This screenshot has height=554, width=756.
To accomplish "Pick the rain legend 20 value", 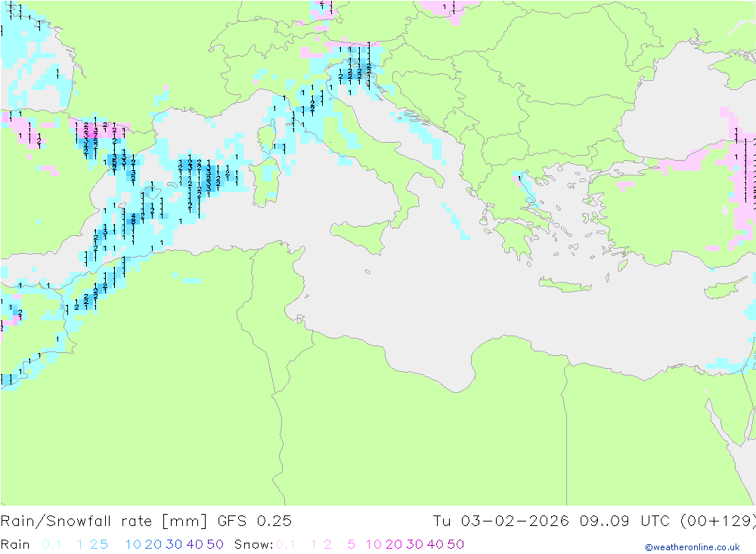I will click(153, 544).
